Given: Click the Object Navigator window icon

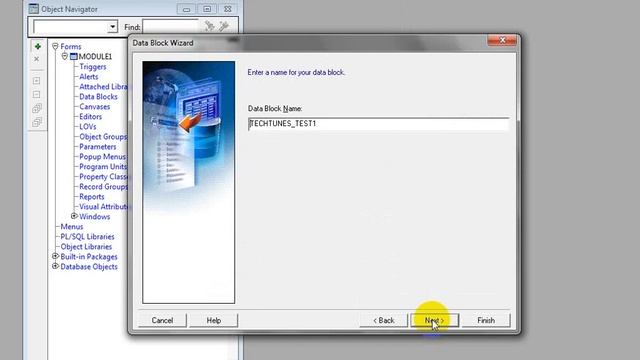Looking at the screenshot, I should [x=33, y=9].
